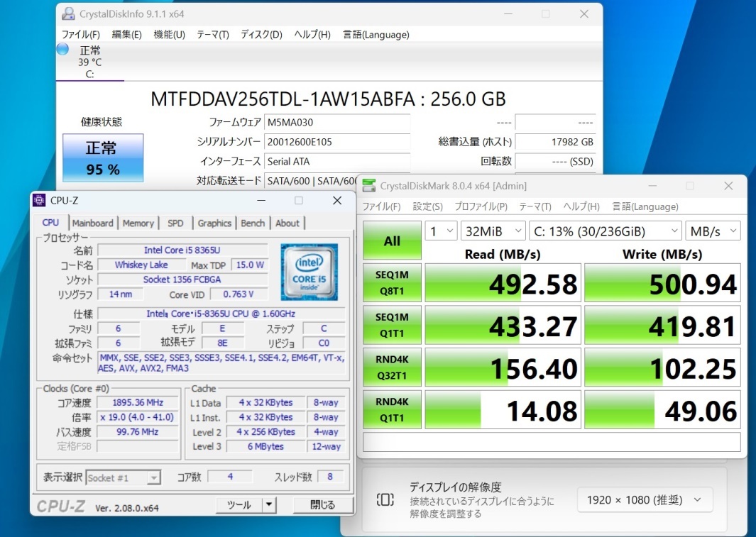This screenshot has height=537, width=756.
Task: Click the CPU-Z title bar app icon
Action: click(39, 200)
